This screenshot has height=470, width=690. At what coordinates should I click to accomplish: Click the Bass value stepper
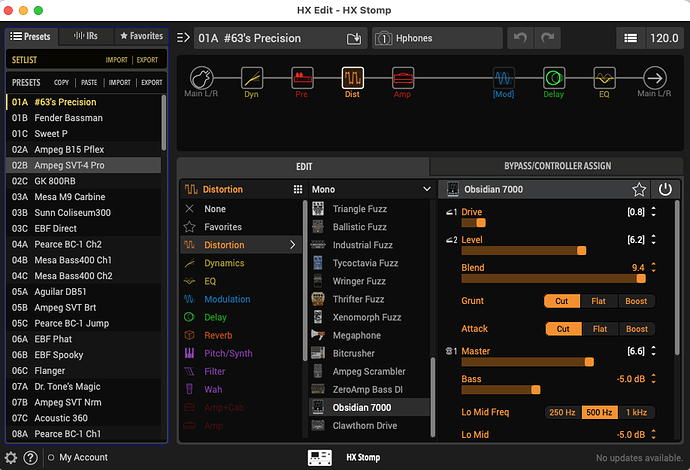click(653, 379)
